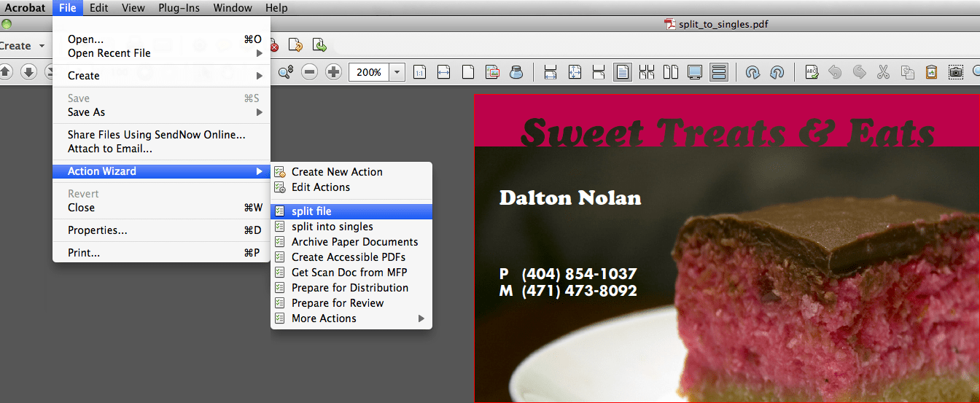Click the scroll to fit width page icon
This screenshot has height=403, width=980.
551,72
